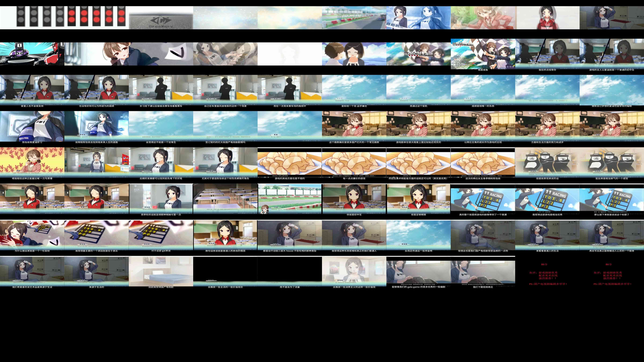Select the frame captioned 尤其对于塑造陈怡依这个知性而果敢的角色
Image resolution: width=644 pixels, height=362 pixels.
tap(225, 163)
